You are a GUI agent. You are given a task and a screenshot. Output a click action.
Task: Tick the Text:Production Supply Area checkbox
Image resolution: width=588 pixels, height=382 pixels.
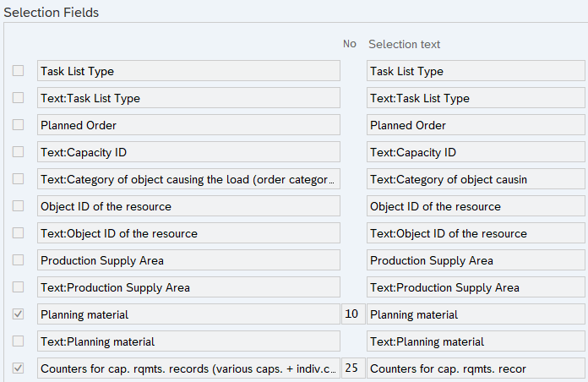(18, 287)
